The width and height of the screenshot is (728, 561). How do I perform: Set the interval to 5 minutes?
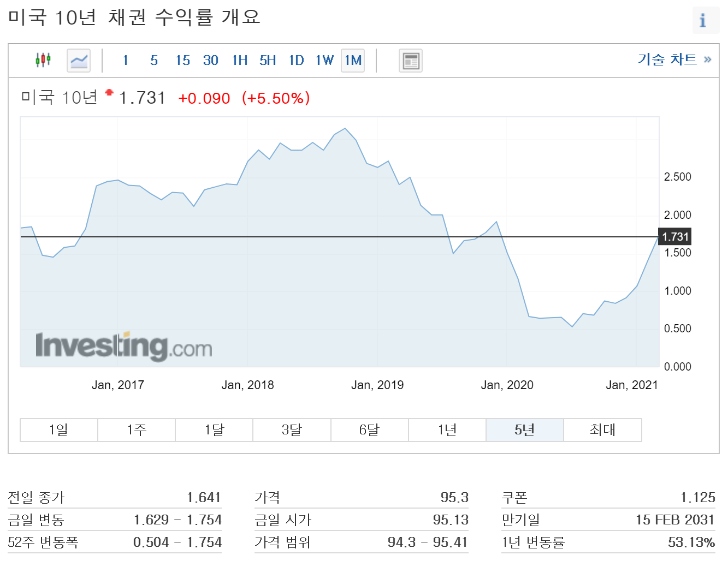point(154,60)
